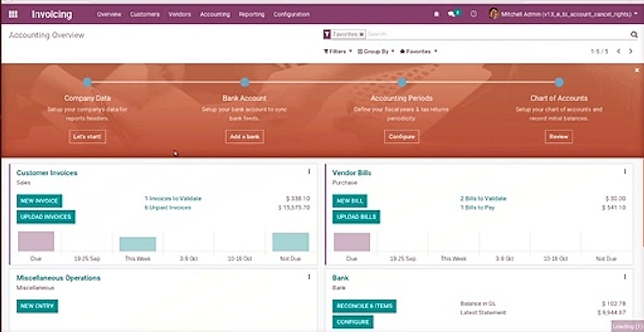Open the Overview menu
This screenshot has height=332, width=644.
pos(109,14)
